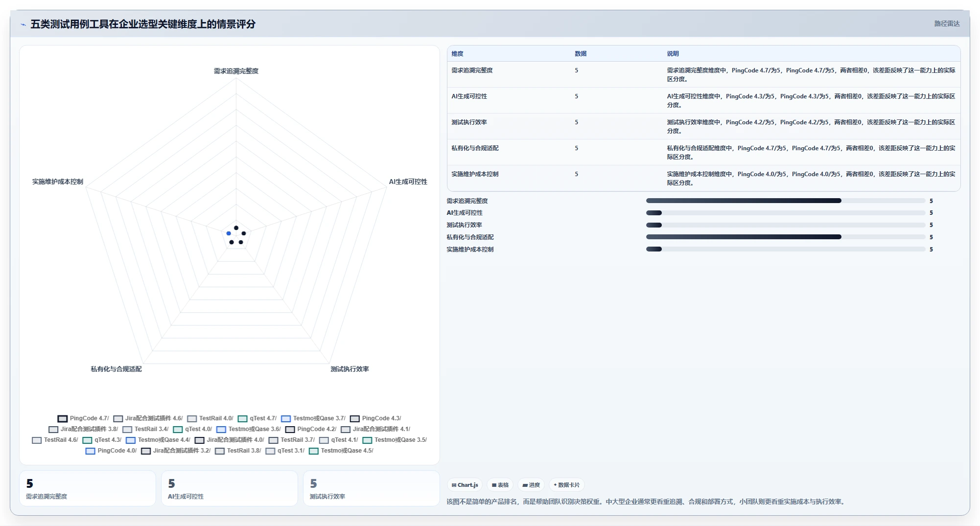980x526 pixels.
Task: Select the 私有化与合规适配 table row name
Action: (475, 148)
